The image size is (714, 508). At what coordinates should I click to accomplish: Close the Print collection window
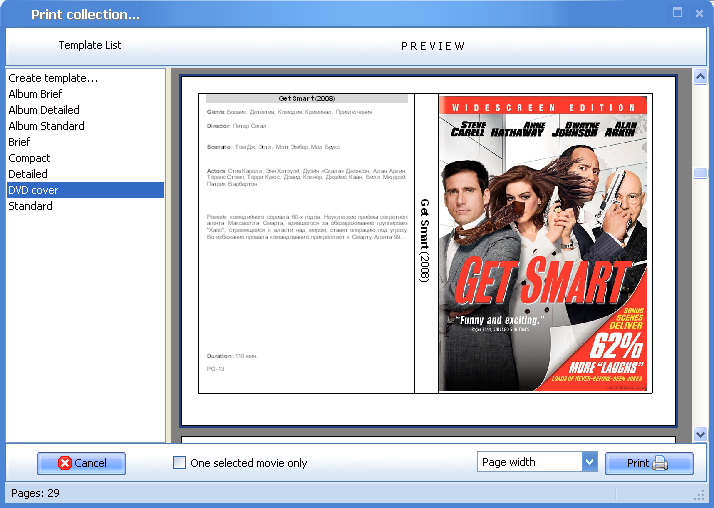[699, 13]
